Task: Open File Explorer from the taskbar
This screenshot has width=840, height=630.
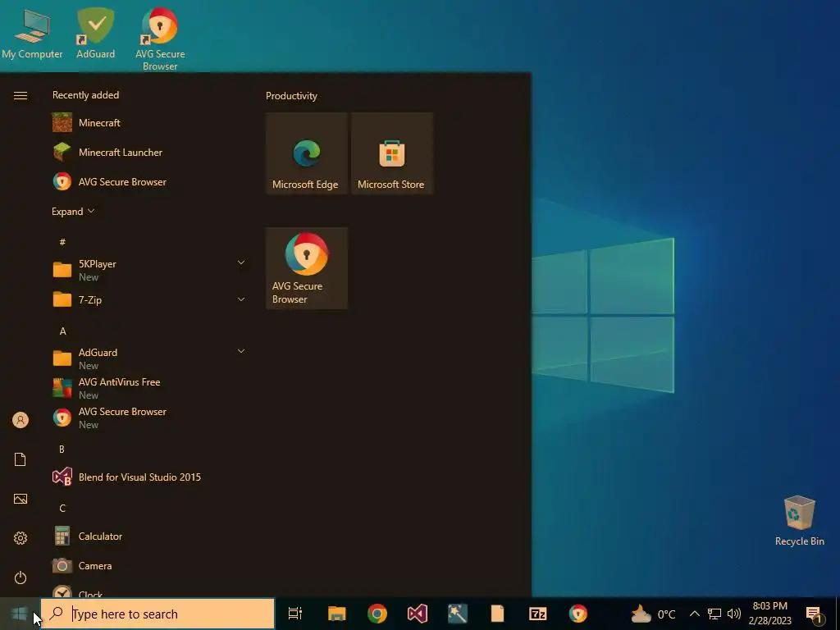Action: coord(337,614)
